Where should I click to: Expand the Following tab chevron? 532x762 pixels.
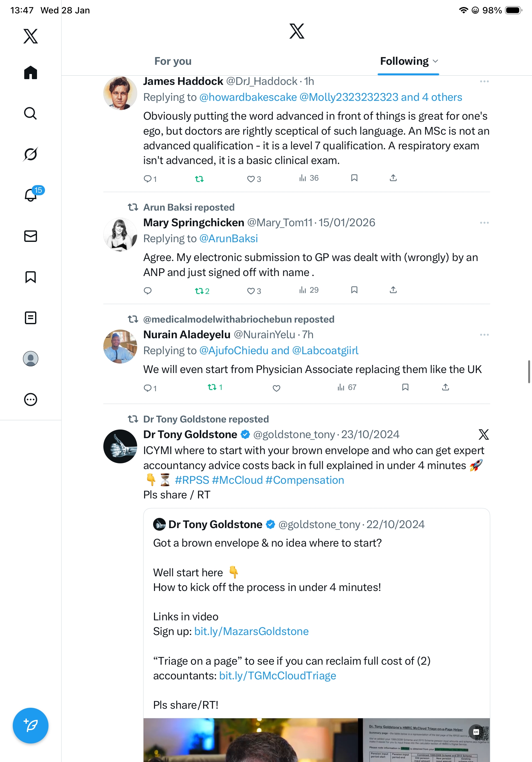[436, 61]
